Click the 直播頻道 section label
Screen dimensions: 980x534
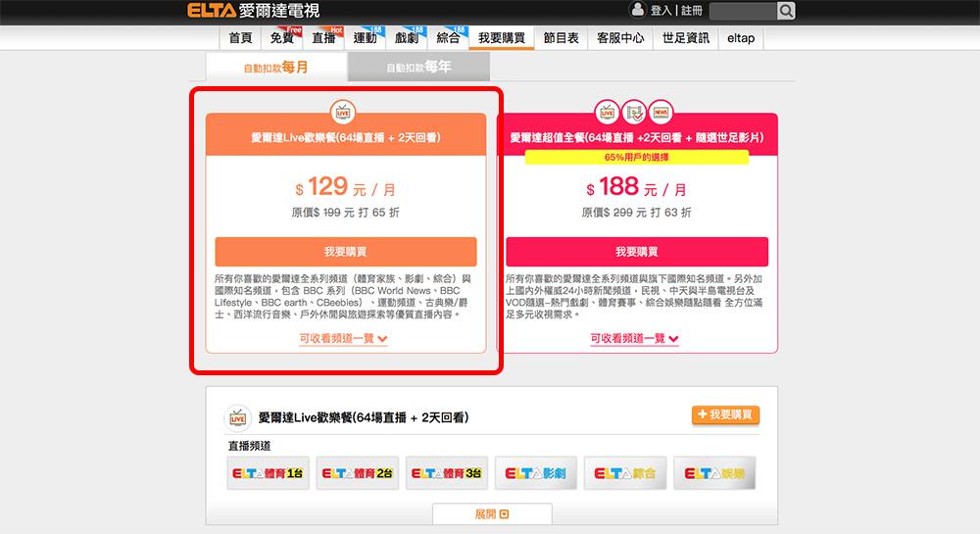[x=249, y=446]
